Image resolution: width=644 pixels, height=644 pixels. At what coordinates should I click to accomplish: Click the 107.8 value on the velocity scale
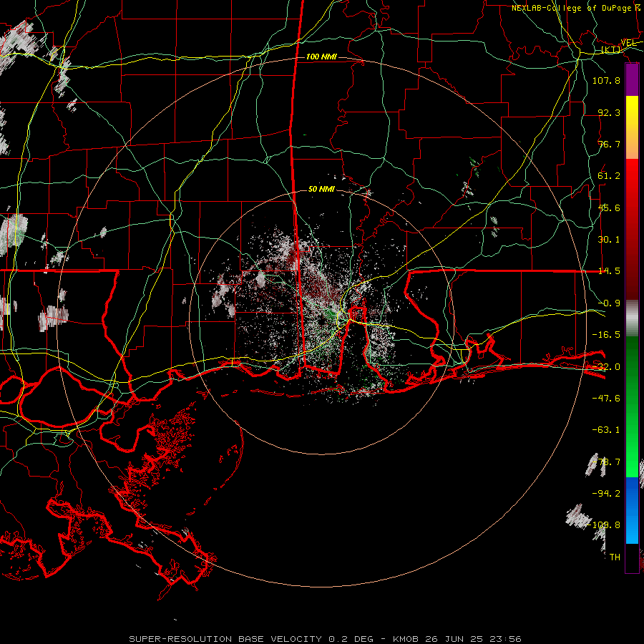[x=606, y=80]
